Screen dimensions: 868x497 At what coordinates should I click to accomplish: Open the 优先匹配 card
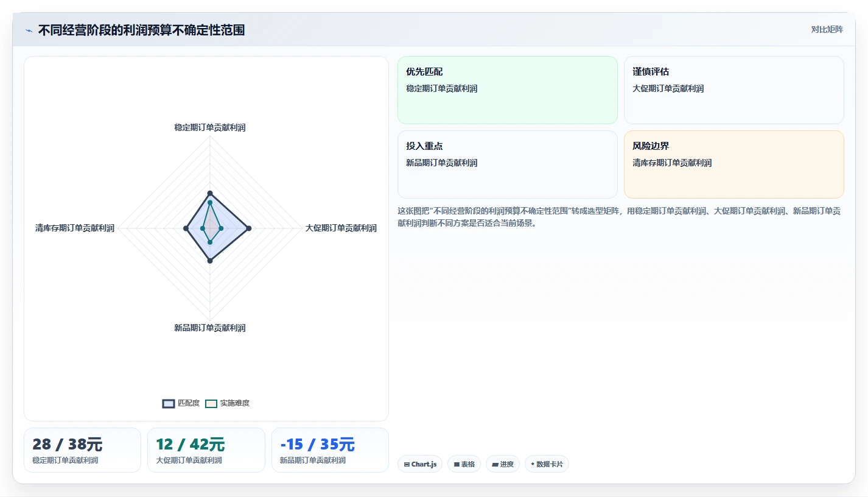pyautogui.click(x=508, y=90)
